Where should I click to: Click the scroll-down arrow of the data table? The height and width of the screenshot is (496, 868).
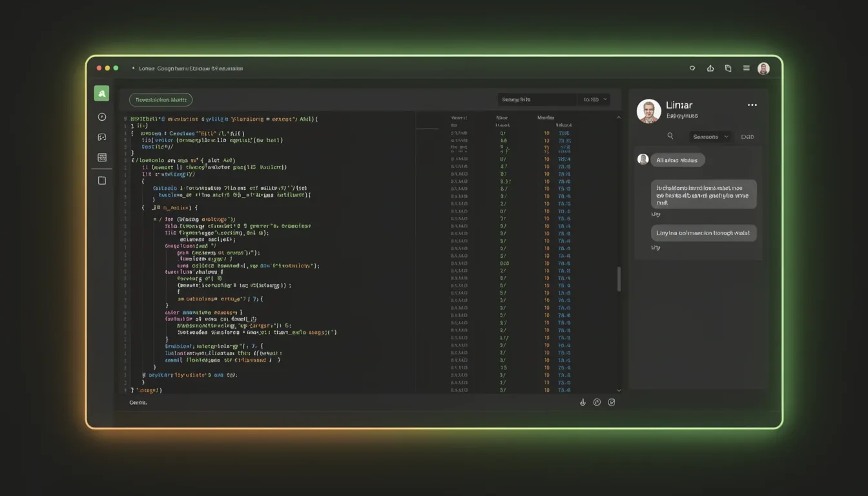pos(619,390)
